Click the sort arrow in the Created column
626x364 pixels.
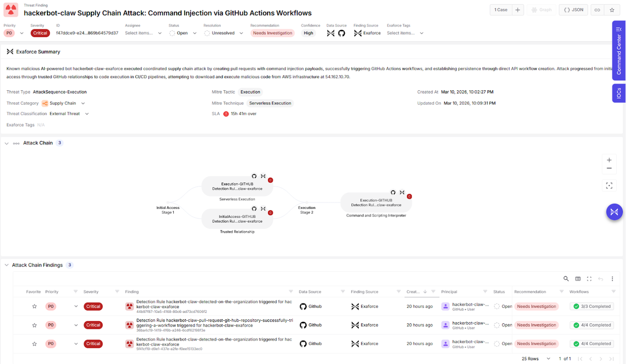[x=425, y=292]
